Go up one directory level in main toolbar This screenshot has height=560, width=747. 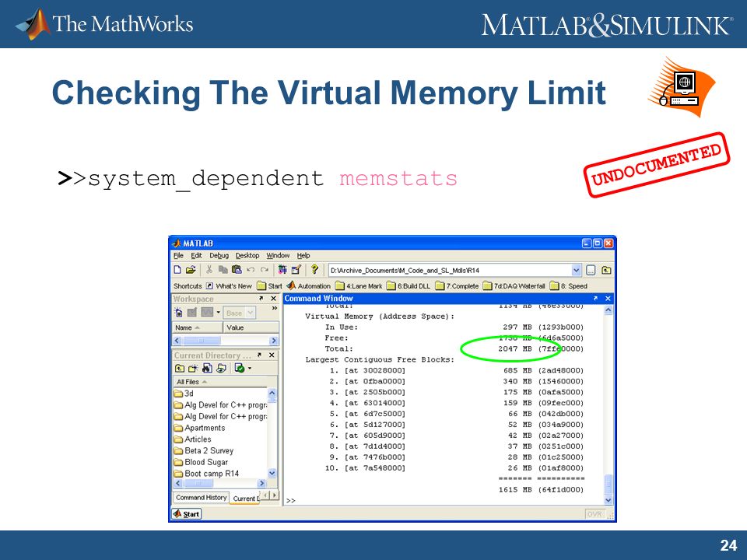[606, 271]
